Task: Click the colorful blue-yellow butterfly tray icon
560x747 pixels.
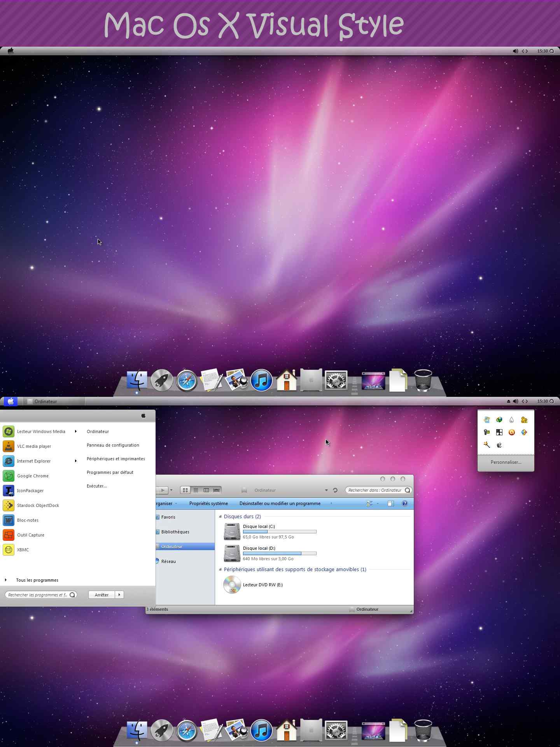Action: point(524,432)
